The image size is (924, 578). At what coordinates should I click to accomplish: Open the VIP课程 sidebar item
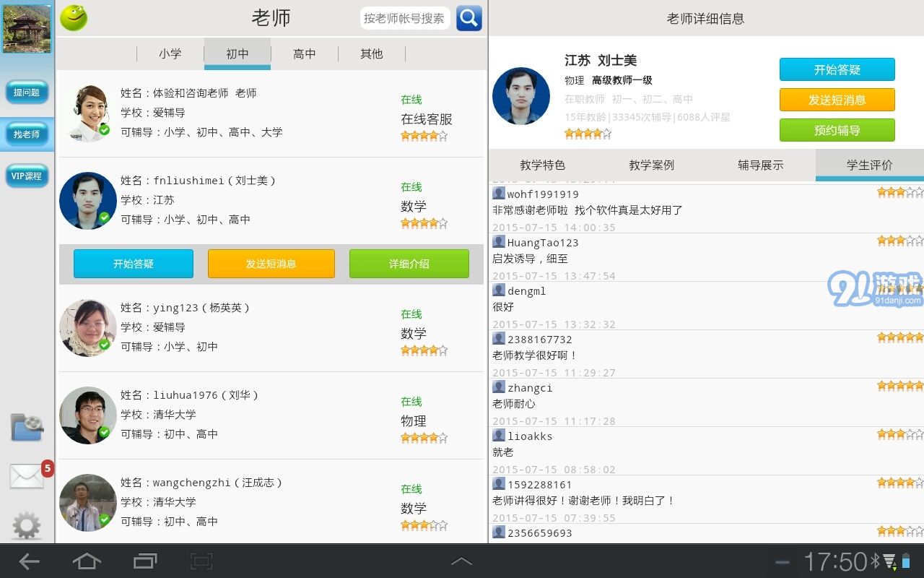[27, 176]
